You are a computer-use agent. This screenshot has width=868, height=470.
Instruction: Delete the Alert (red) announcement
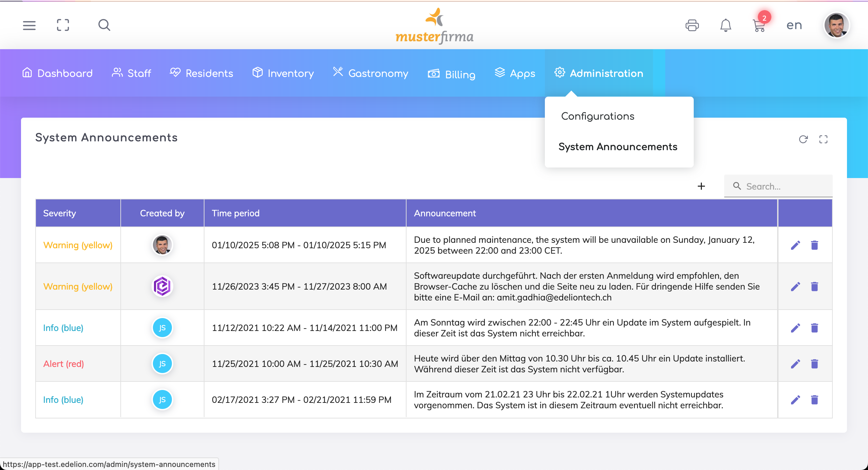tap(814, 364)
